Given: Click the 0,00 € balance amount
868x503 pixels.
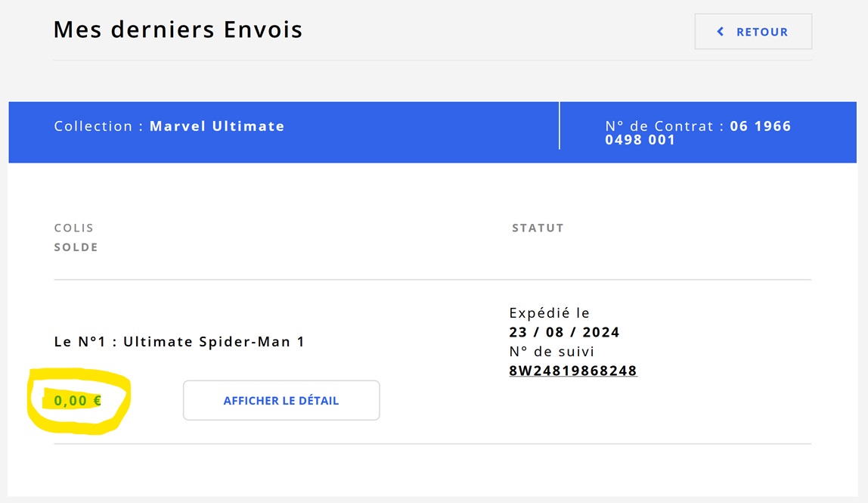Looking at the screenshot, I should (x=77, y=400).
